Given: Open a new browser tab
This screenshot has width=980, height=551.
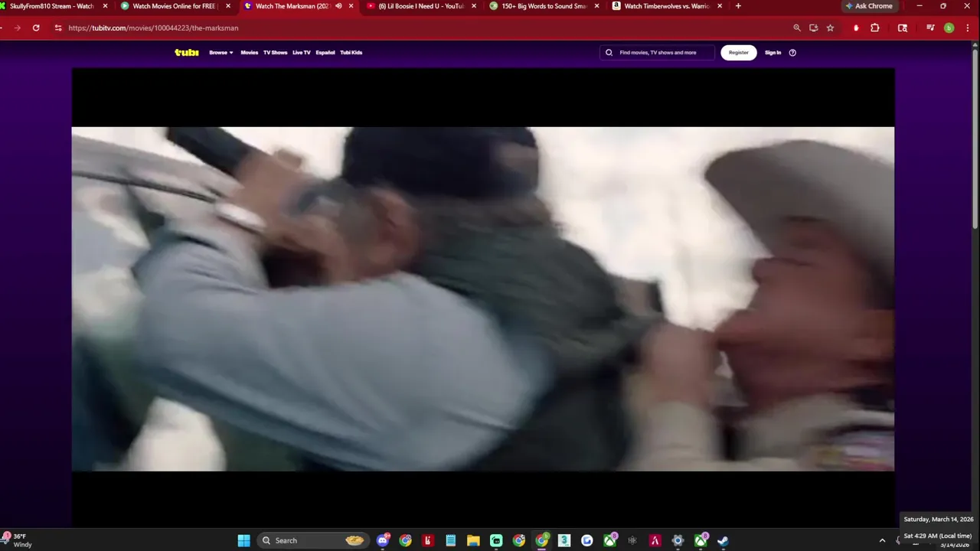Looking at the screenshot, I should click(x=738, y=6).
